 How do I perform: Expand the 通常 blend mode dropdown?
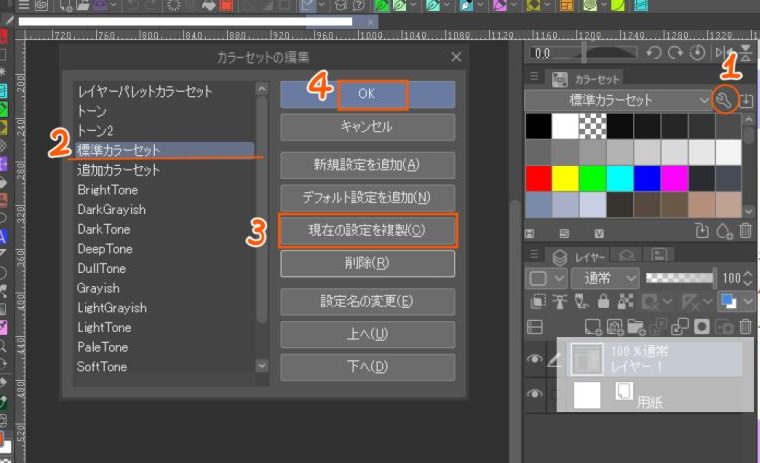[x=631, y=277]
